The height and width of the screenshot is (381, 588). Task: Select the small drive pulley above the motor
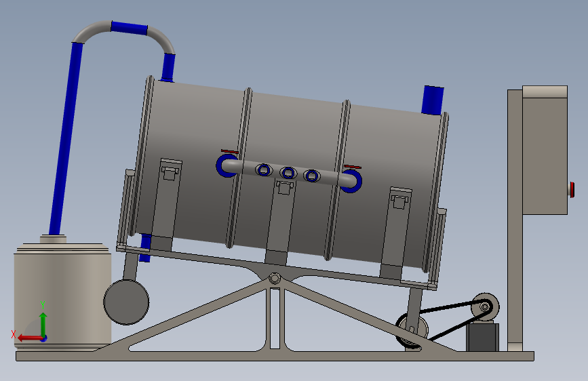485,307
